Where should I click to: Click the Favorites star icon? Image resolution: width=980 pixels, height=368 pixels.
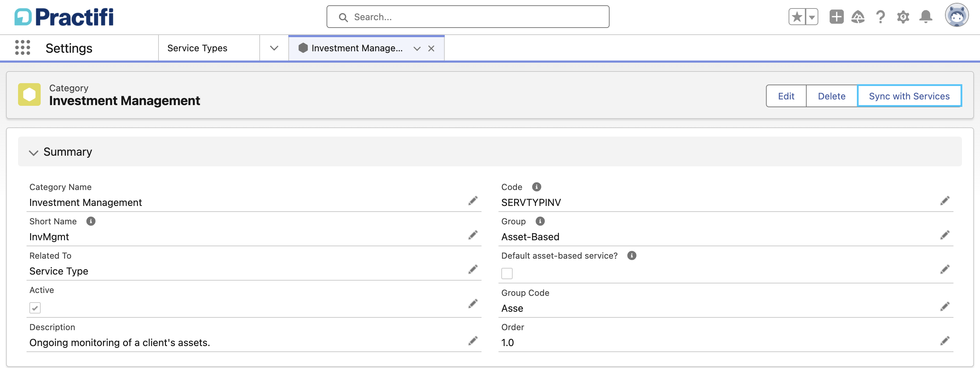coord(797,17)
